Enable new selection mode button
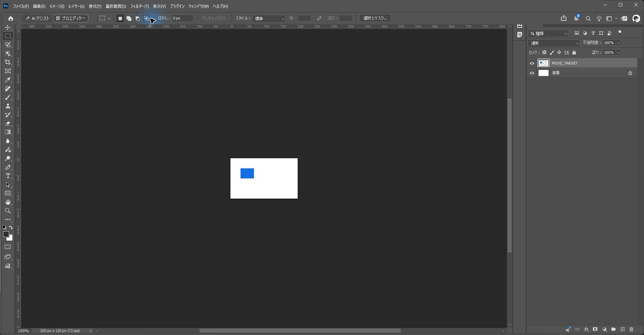Viewport: 644px width, 335px height. click(x=120, y=18)
